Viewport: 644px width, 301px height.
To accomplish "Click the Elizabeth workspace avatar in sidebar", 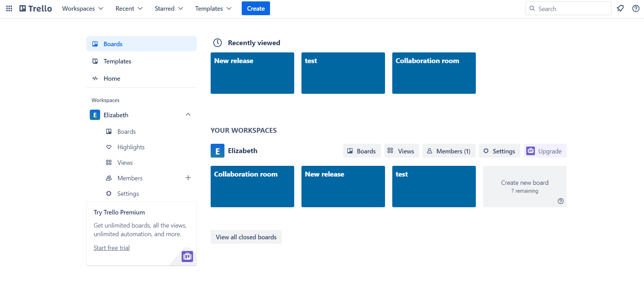I will 95,115.
